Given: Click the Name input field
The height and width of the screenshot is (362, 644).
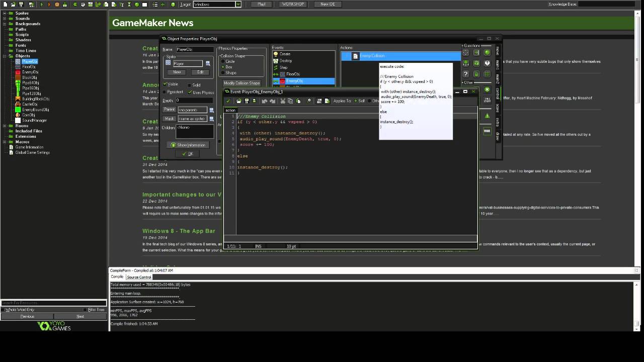Looking at the screenshot, I should tap(195, 49).
